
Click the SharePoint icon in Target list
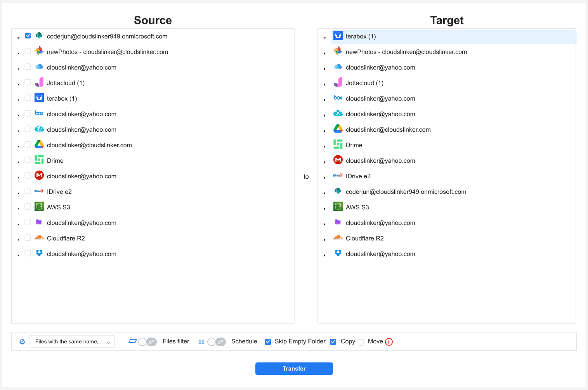tap(338, 191)
